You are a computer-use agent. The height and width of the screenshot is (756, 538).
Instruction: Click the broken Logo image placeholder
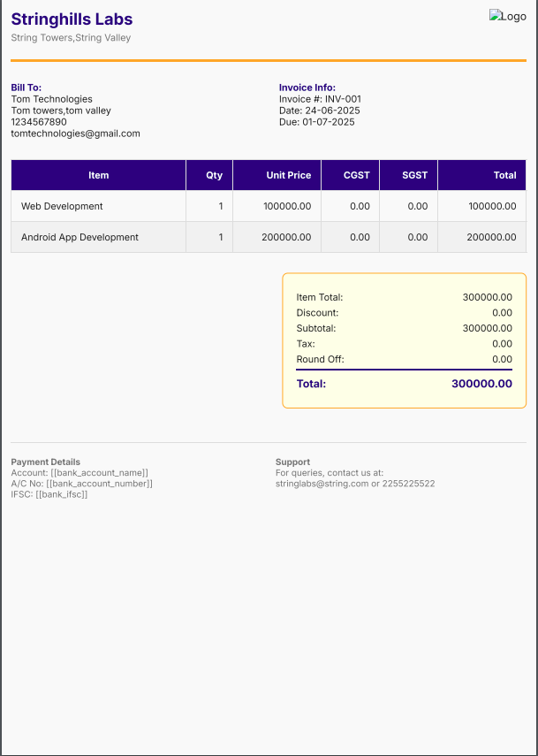[508, 17]
